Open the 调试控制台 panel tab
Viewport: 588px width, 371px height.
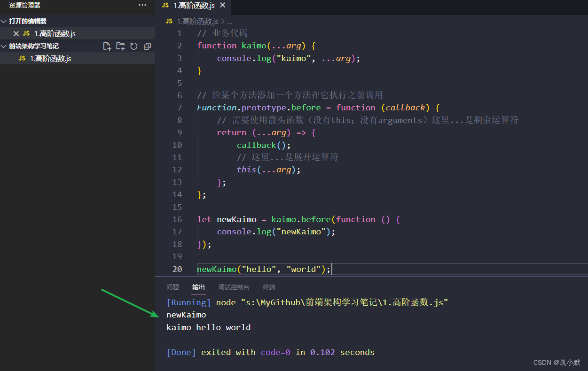[234, 287]
